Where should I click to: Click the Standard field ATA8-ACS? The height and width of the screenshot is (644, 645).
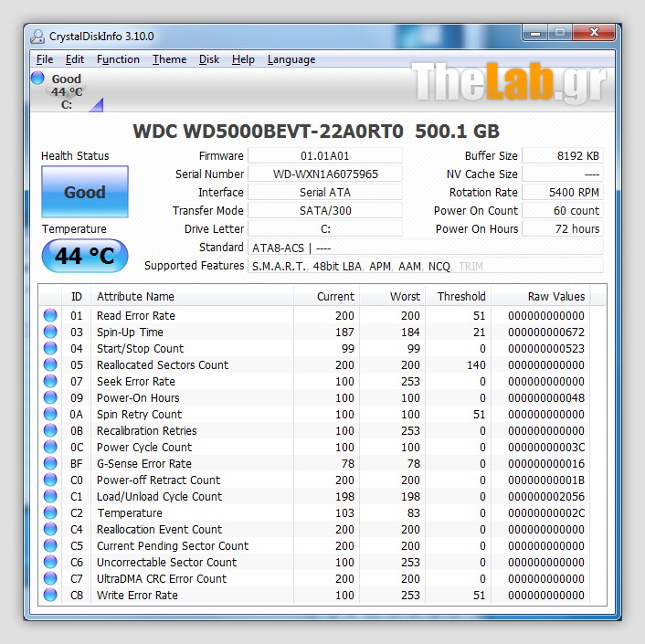point(426,248)
